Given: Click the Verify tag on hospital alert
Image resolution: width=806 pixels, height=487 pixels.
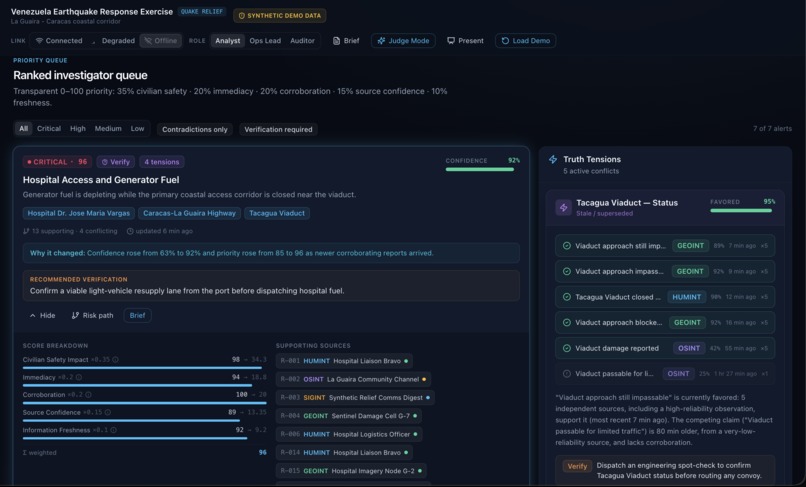Looking at the screenshot, I should click(x=115, y=162).
